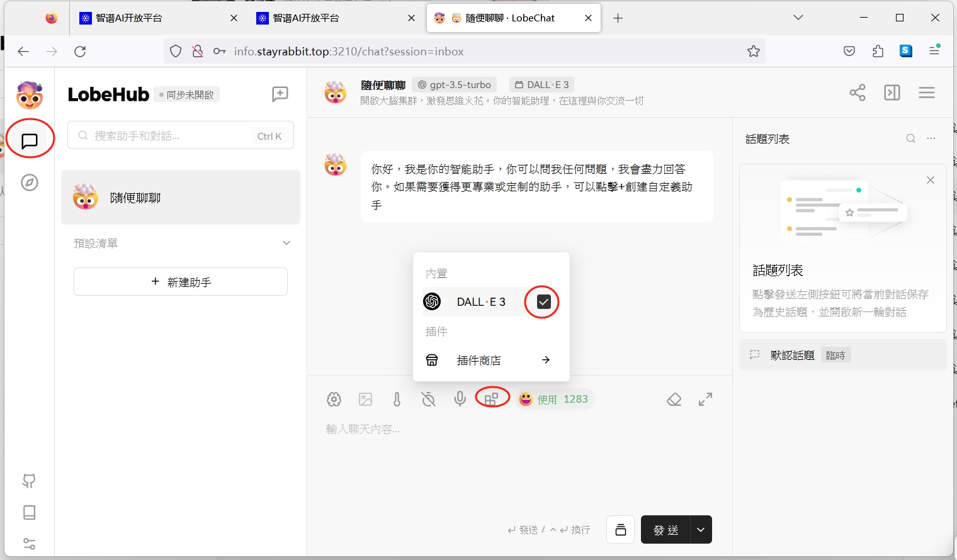Viewport: 957px width, 560px height.
Task: Close the second 智谱AI开放平台 tab
Action: (411, 18)
